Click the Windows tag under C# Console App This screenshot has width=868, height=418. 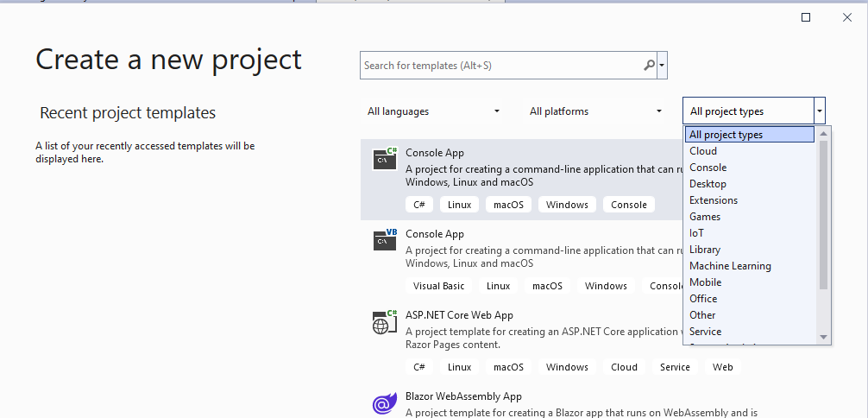pos(567,205)
